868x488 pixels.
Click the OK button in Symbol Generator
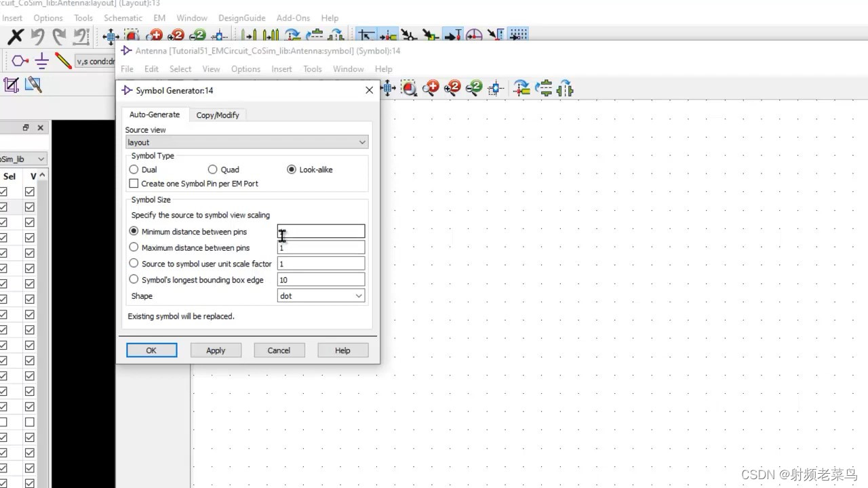tap(151, 350)
